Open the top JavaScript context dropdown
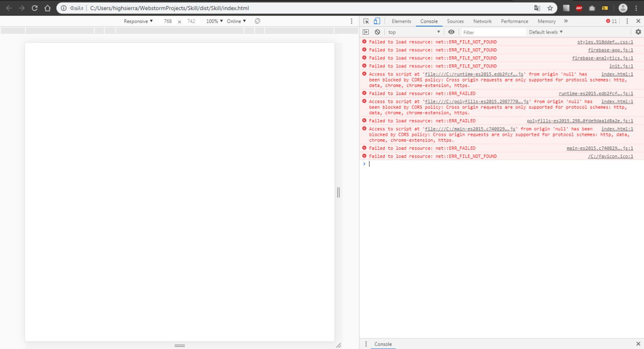The width and height of the screenshot is (644, 349). tap(414, 32)
